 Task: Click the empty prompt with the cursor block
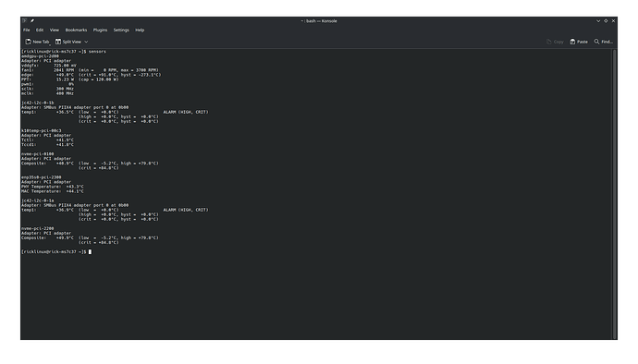56,252
